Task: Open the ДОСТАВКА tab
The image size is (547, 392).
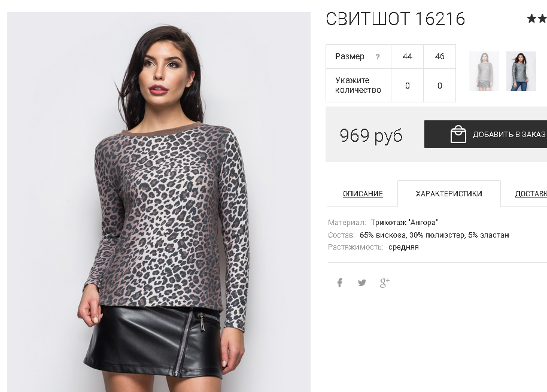Action: click(x=531, y=193)
